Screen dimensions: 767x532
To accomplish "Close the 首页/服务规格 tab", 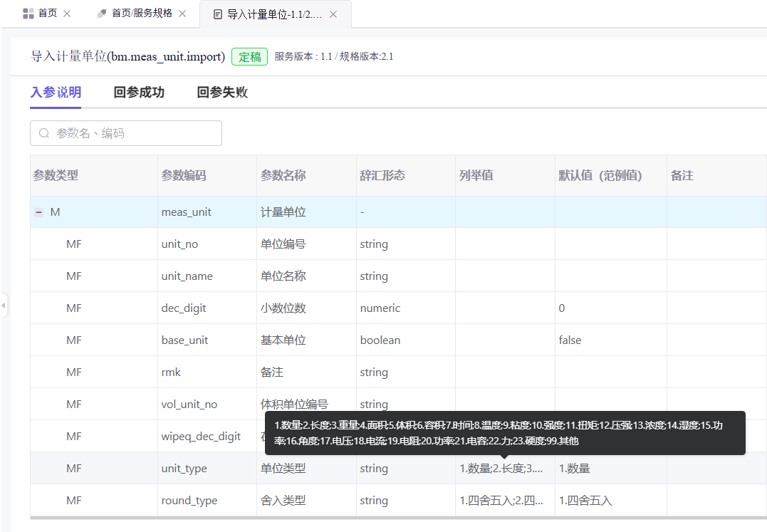I will (182, 14).
